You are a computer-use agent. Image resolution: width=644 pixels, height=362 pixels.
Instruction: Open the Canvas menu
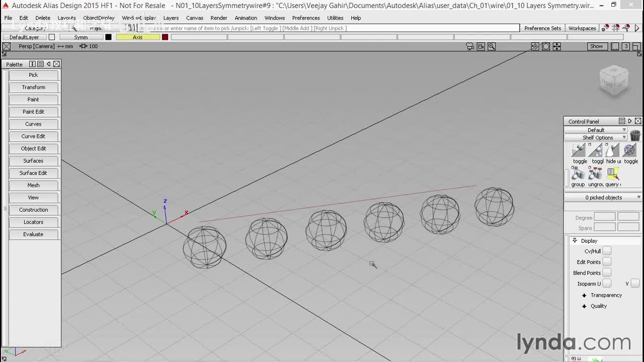pos(195,18)
